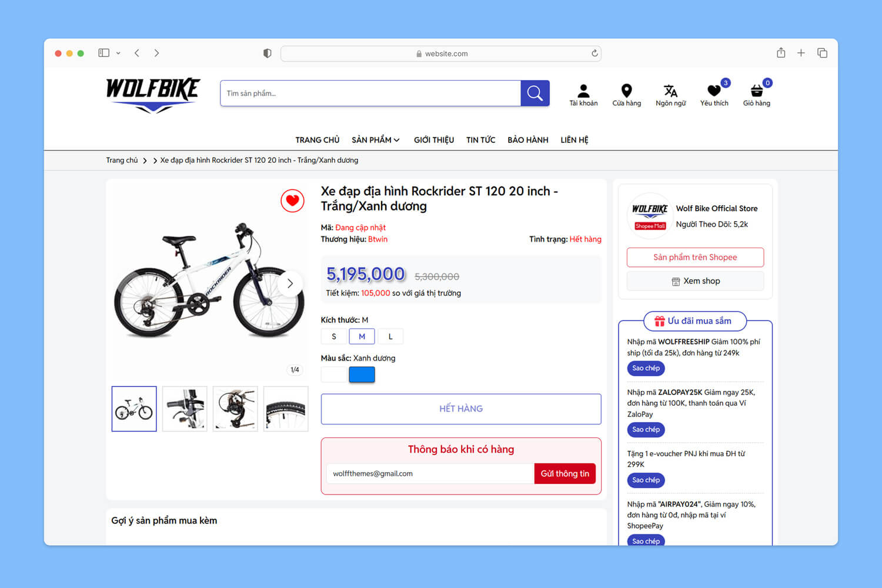Open Safari sidebar dropdown chevron
Screen dimensions: 882x588
point(118,53)
